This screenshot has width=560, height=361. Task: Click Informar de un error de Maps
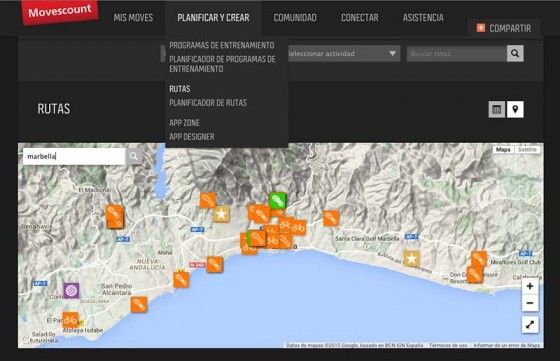point(507,345)
